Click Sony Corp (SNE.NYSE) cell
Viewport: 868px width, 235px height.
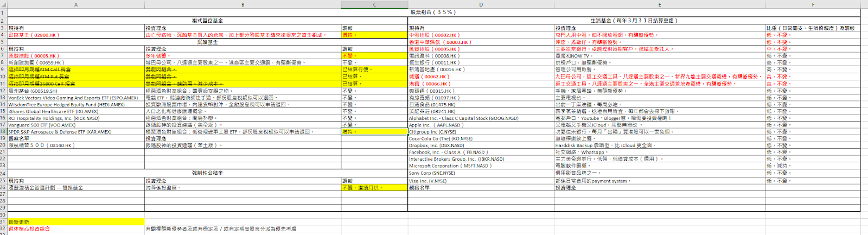pos(481,173)
